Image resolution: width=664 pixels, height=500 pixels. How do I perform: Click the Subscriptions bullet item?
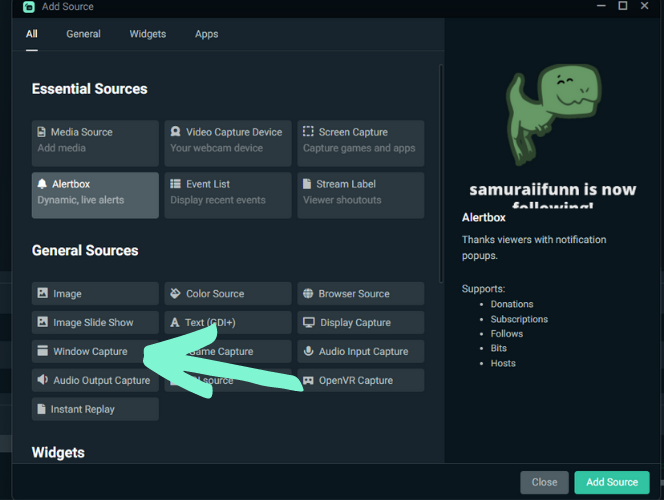(x=519, y=319)
